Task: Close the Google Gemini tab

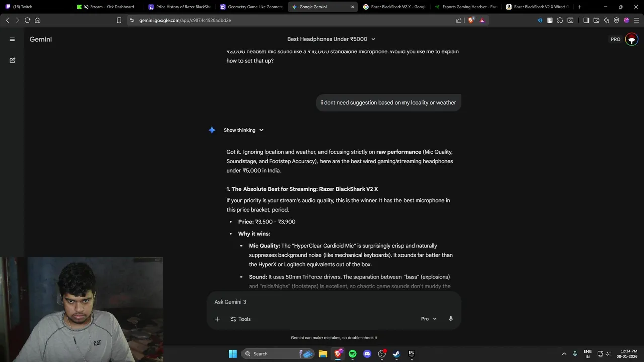Action: pos(352,7)
